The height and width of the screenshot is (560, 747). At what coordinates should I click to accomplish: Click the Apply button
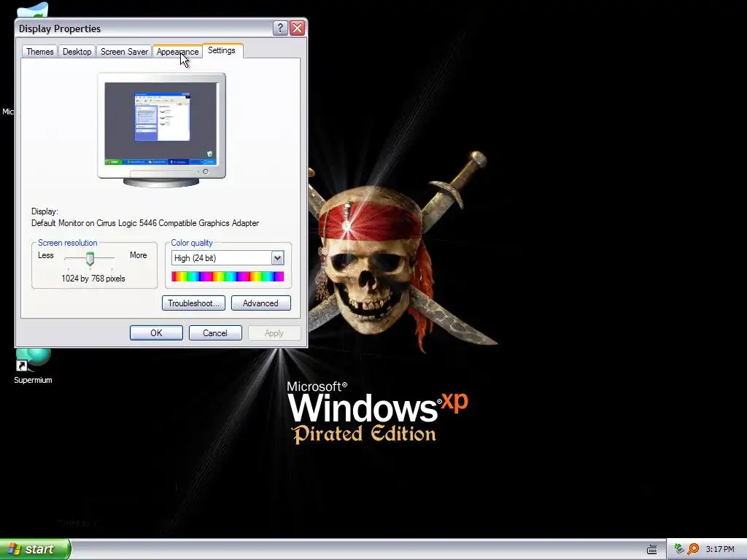pos(274,332)
